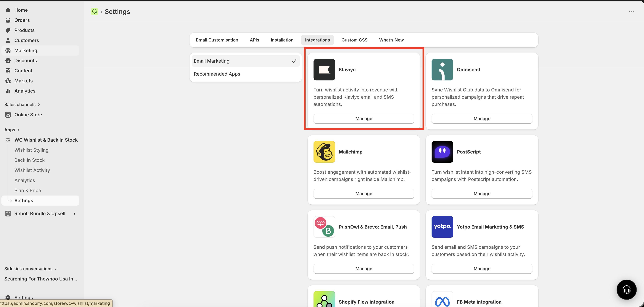644x307 pixels.
Task: Click Manage under Yotpo Email Marketing
Action: [482, 269]
